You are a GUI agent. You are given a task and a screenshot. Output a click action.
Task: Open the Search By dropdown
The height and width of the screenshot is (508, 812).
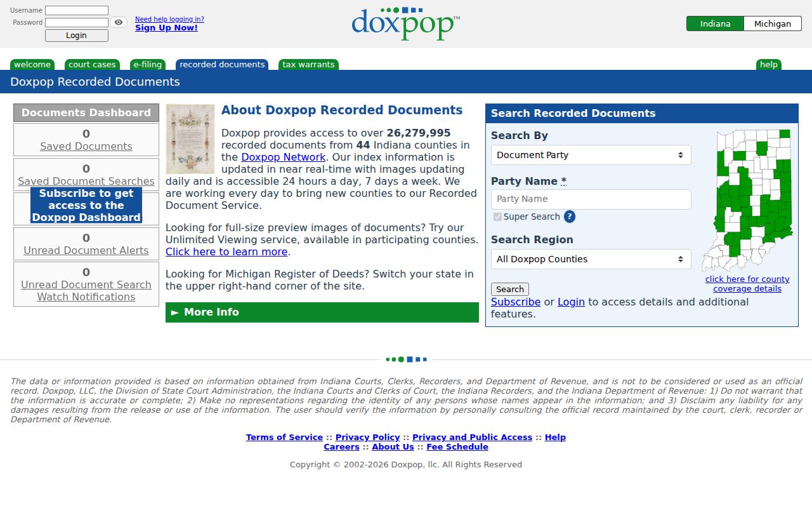pyautogui.click(x=591, y=155)
